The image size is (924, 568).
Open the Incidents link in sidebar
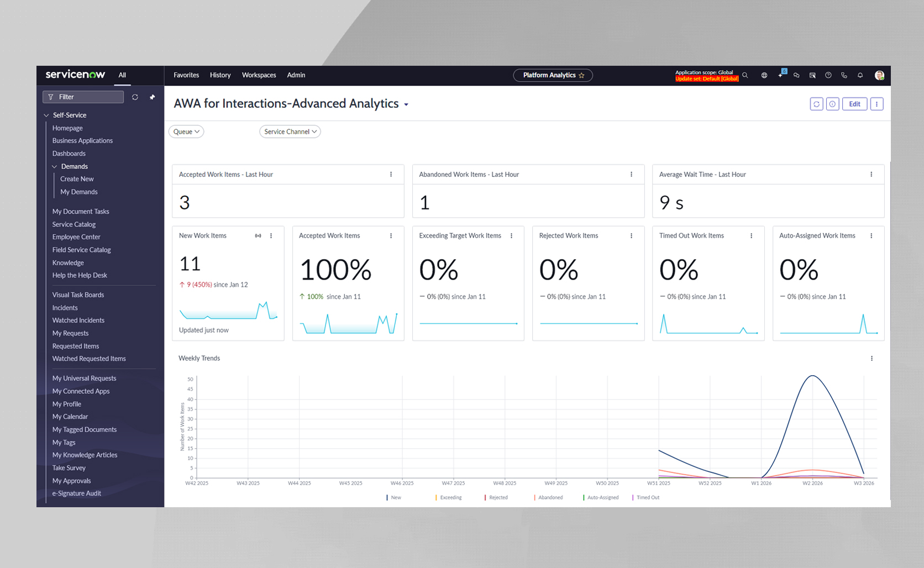pyautogui.click(x=65, y=308)
